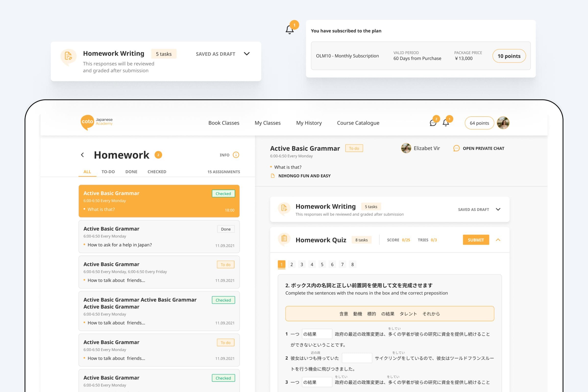
Task: Go to quiz question 1
Action: tap(282, 264)
